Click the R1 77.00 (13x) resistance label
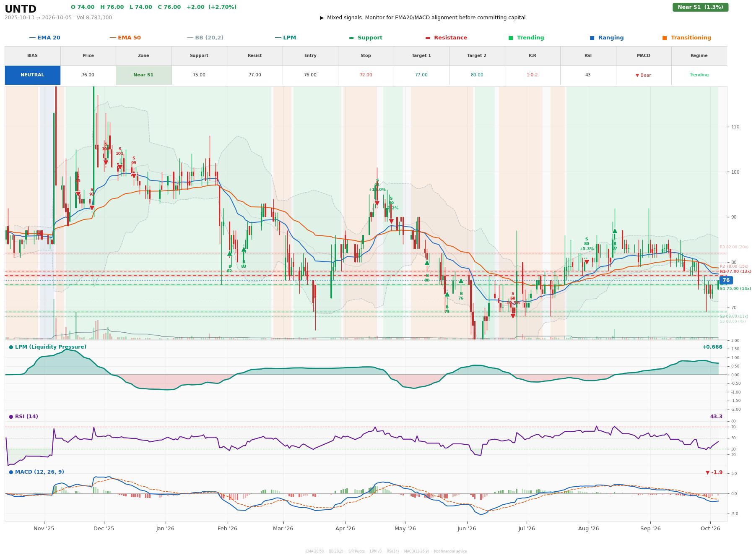 coord(735,271)
